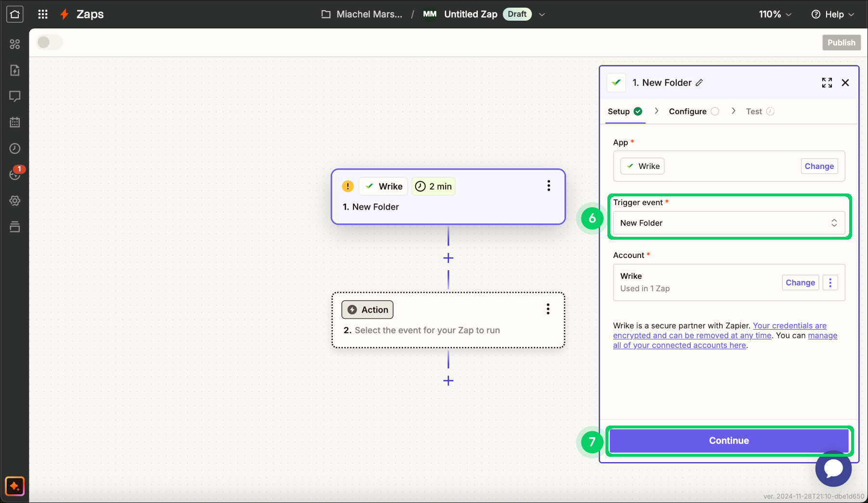
Task: Open the AI copilot sparkle icon
Action: 15,486
